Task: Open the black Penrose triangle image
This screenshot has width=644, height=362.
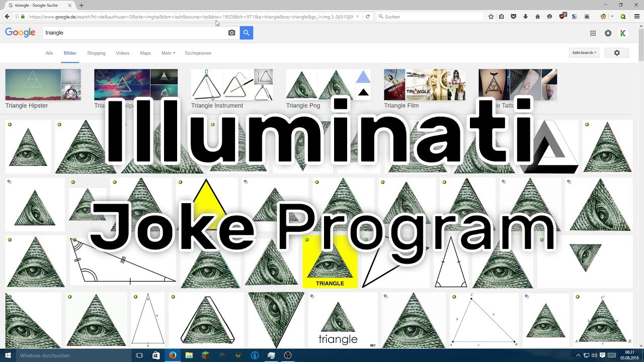Action: (549, 147)
